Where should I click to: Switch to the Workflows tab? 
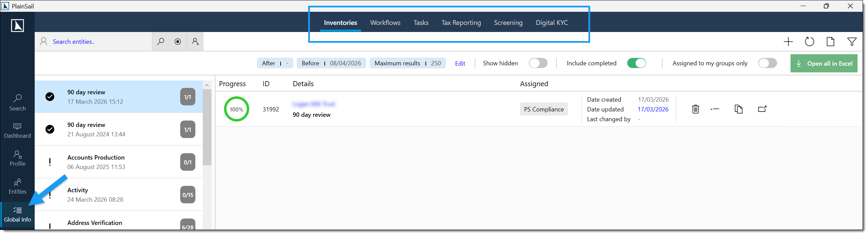tap(385, 23)
